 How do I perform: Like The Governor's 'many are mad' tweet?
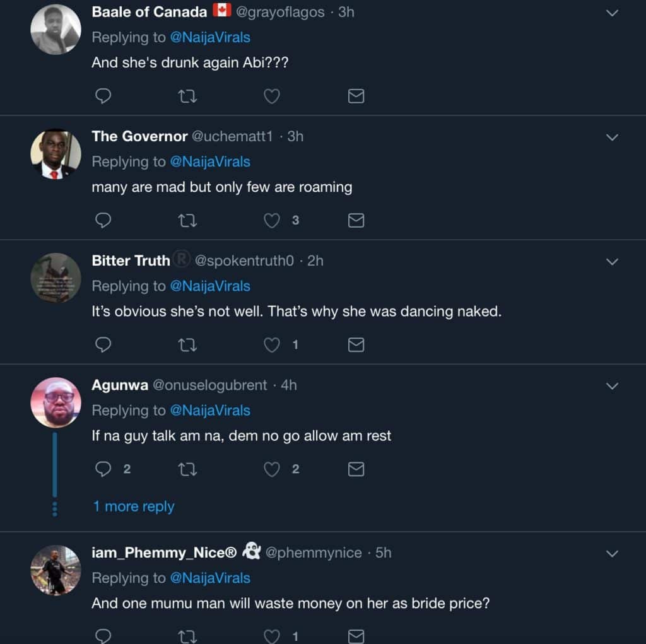pyautogui.click(x=272, y=220)
